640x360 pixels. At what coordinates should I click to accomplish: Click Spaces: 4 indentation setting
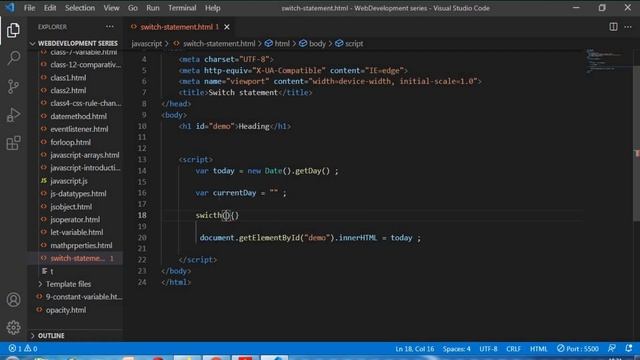coord(456,349)
